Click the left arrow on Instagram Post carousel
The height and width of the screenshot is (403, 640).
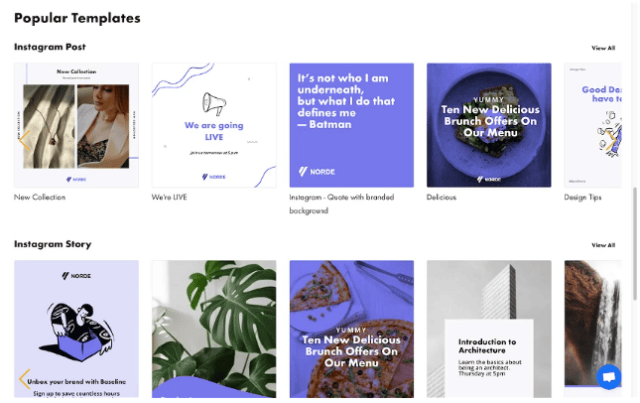[x=25, y=137]
